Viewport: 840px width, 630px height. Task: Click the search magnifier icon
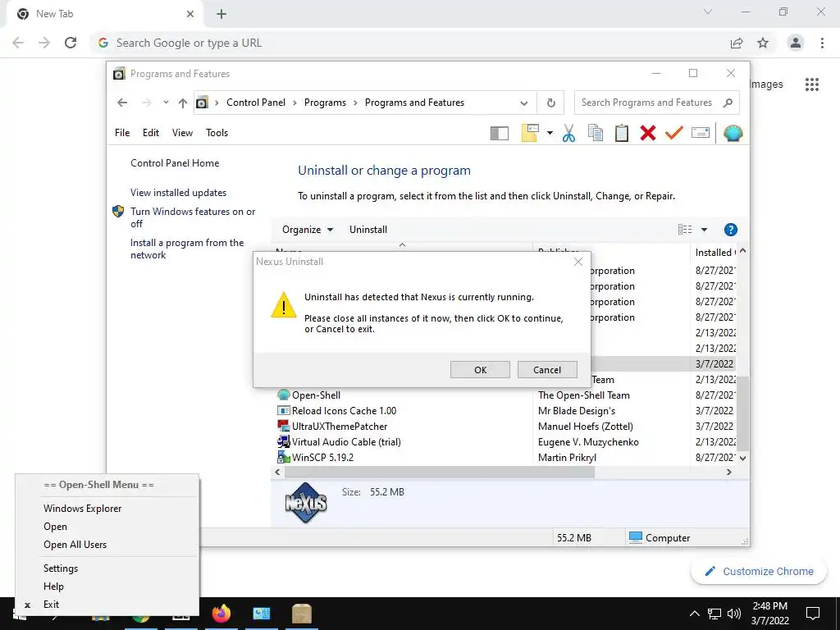pyautogui.click(x=728, y=103)
